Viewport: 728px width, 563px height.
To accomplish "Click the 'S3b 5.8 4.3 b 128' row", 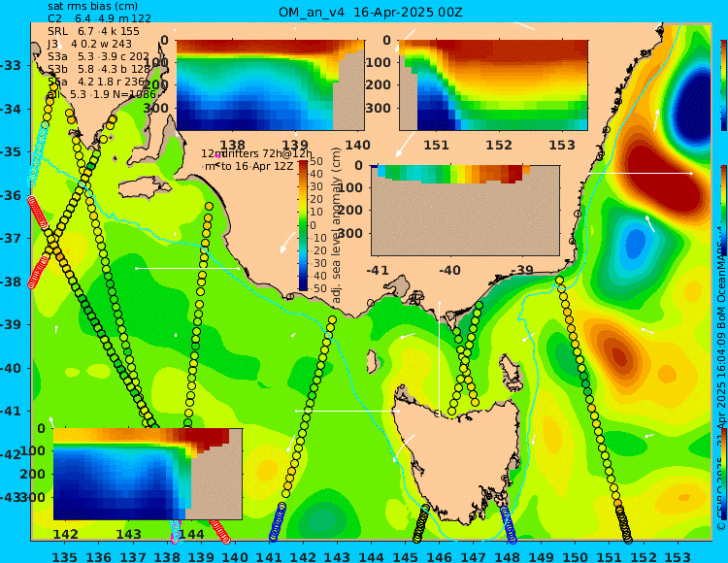I will coord(99,69).
